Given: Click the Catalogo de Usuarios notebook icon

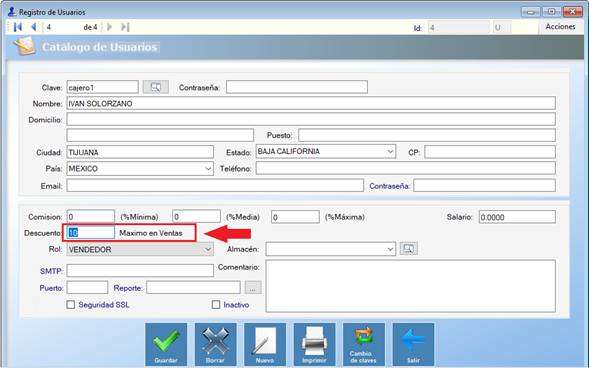Looking at the screenshot, I should pos(25,46).
